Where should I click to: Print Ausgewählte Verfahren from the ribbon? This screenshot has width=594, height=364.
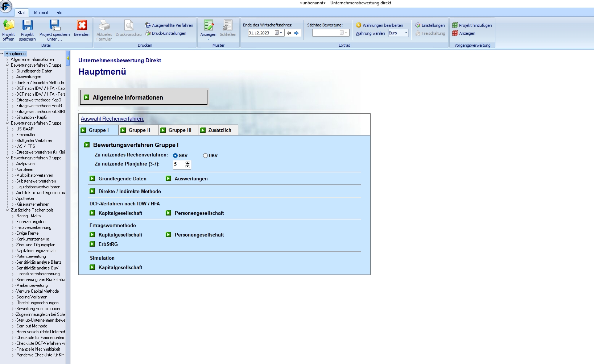pyautogui.click(x=169, y=25)
